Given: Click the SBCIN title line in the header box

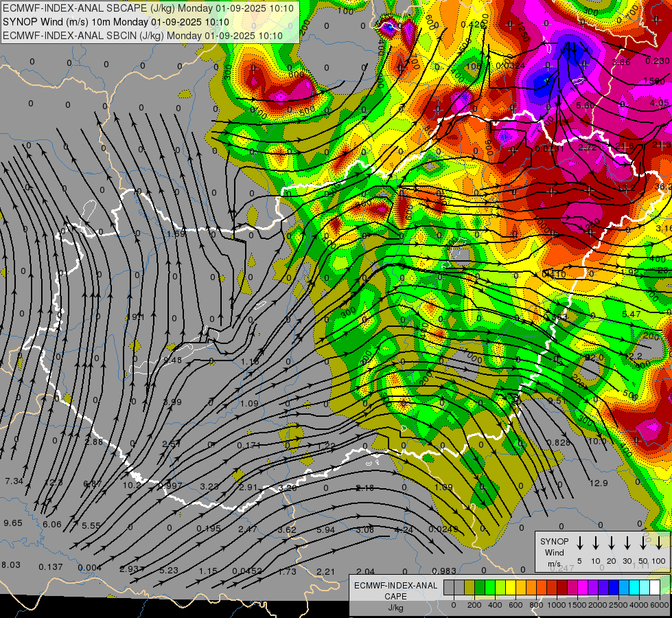Looking at the screenshot, I should click(x=143, y=36).
